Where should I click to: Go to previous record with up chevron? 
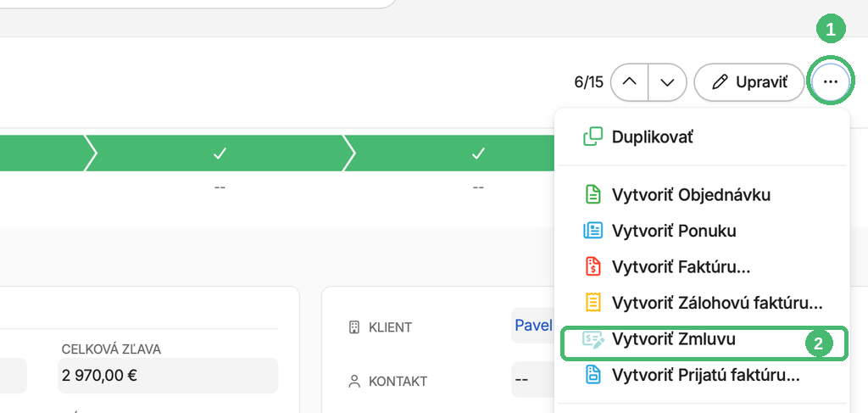coord(630,82)
